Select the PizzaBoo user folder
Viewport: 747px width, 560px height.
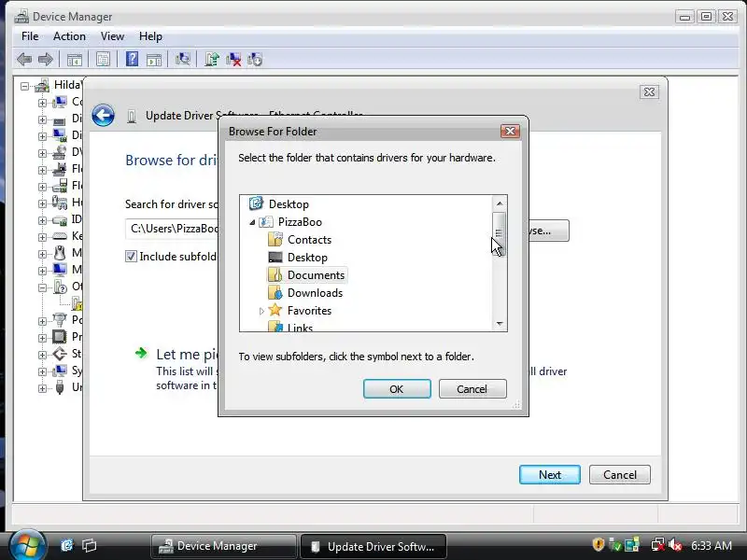(x=300, y=222)
